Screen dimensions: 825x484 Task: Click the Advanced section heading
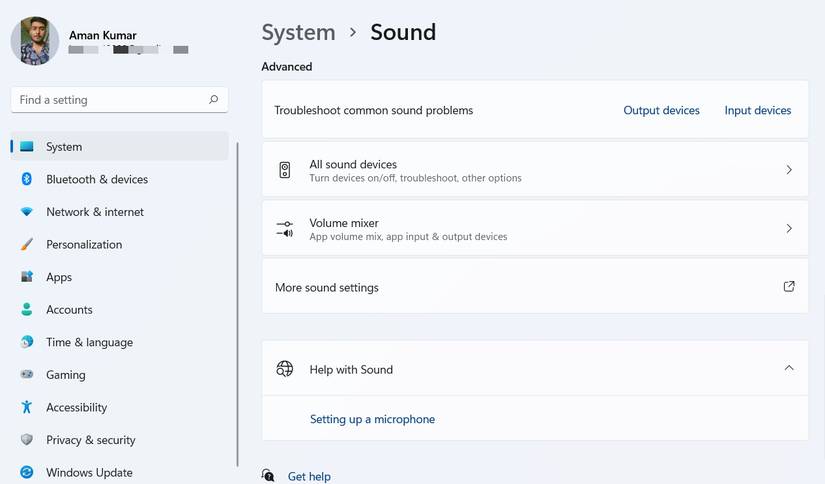[287, 66]
